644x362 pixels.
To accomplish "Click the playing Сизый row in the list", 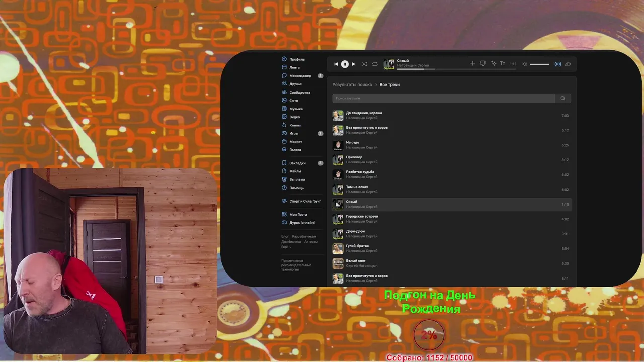I will (451, 204).
